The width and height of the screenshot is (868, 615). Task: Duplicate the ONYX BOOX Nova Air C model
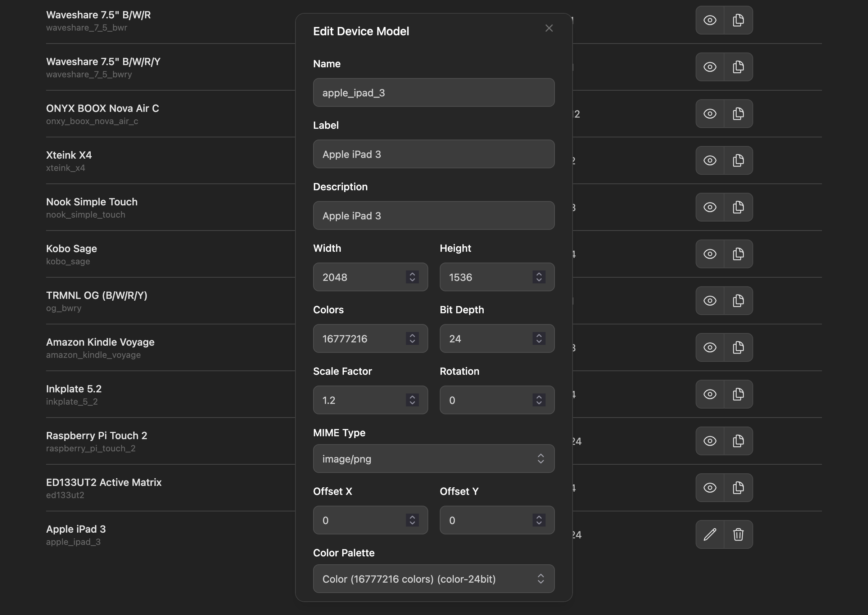point(738,113)
